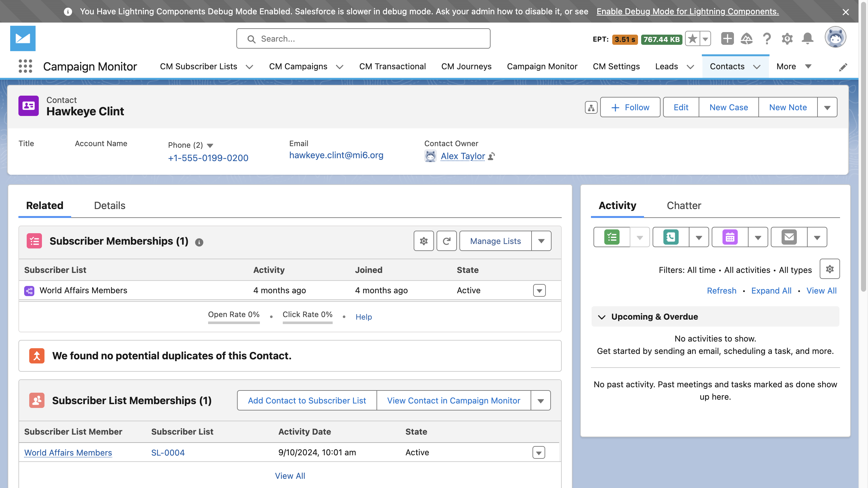Open the Help question mark icon
Image resolution: width=868 pixels, height=488 pixels.
pos(767,39)
